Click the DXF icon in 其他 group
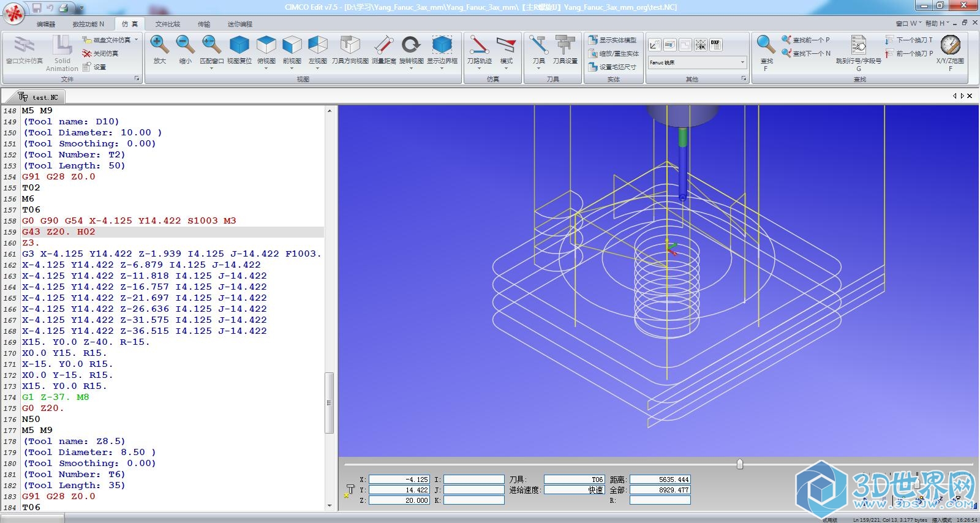Screen dimensions: 980x523 click(x=715, y=45)
